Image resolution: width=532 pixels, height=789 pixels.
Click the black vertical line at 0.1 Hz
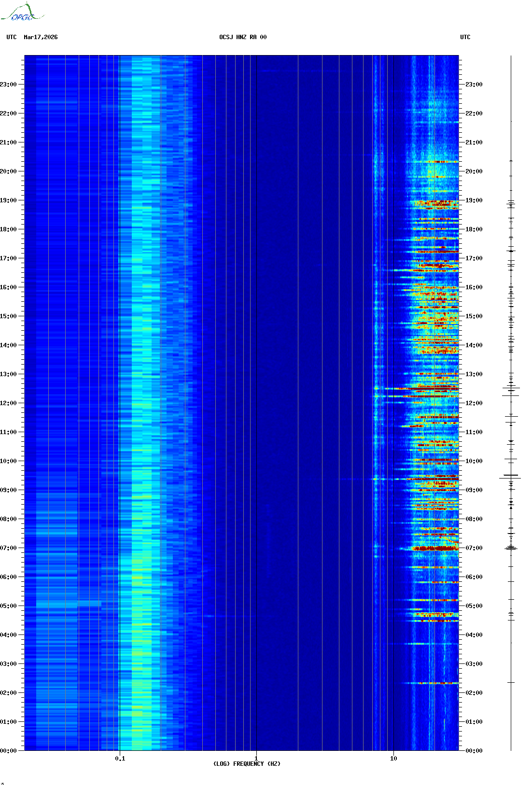click(x=119, y=386)
